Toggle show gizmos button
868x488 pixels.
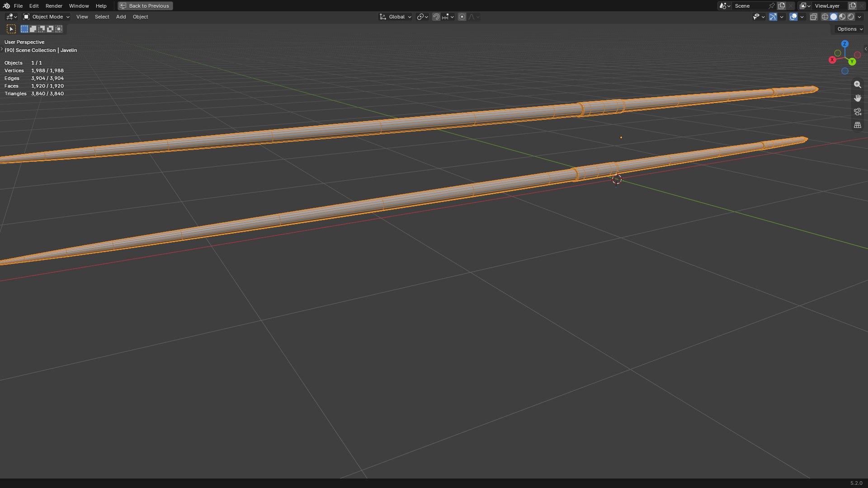click(773, 17)
